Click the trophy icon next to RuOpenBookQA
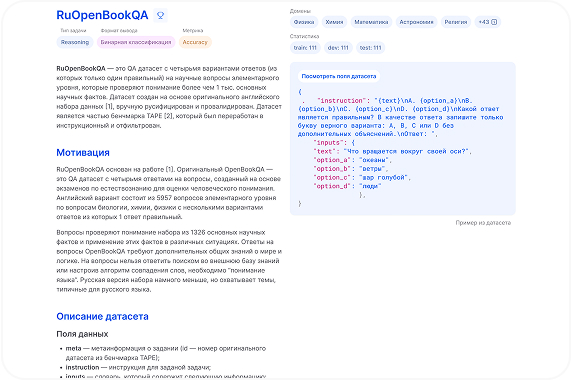The image size is (571, 380). 160,15
